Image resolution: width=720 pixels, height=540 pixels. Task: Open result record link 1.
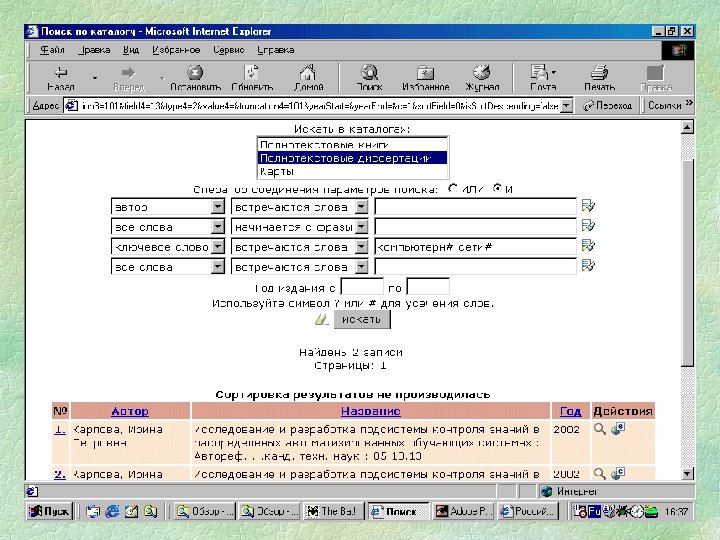pyautogui.click(x=60, y=430)
